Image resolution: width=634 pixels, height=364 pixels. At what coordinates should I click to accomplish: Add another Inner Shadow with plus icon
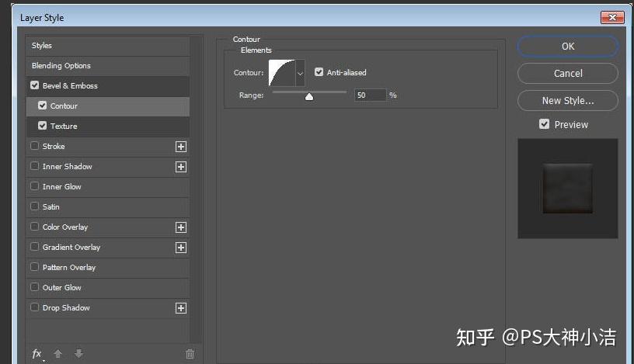181,167
